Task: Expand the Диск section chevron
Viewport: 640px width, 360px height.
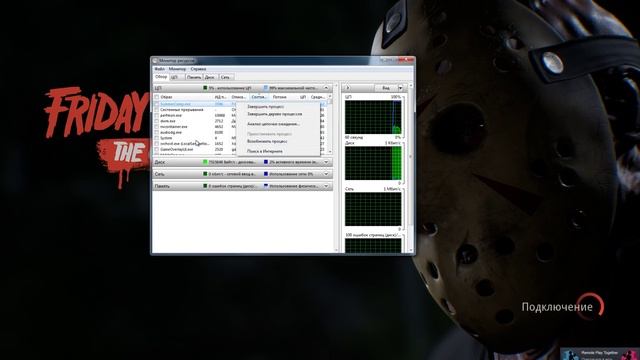Action: pyautogui.click(x=326, y=162)
